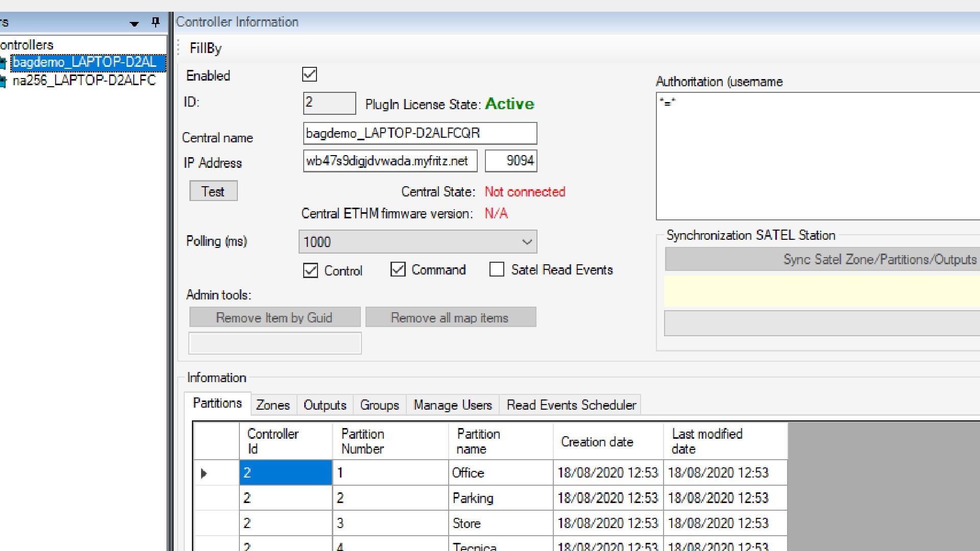980x551 pixels.
Task: Toggle the Command checkbox
Action: 398,269
